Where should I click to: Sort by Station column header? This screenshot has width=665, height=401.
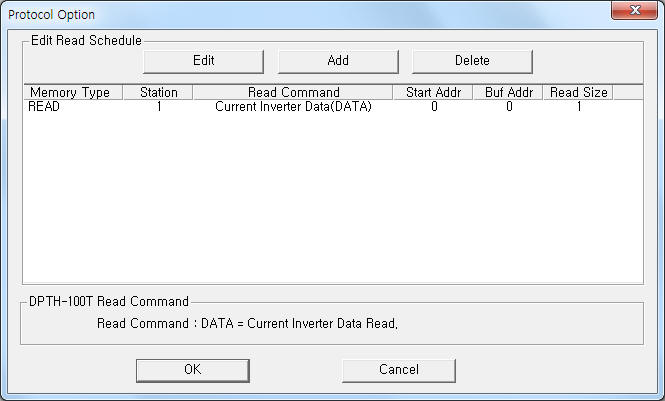point(158,92)
